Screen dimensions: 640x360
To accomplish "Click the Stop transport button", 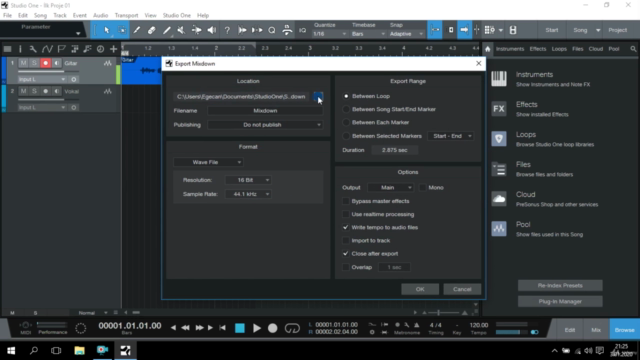I will tap(240, 328).
